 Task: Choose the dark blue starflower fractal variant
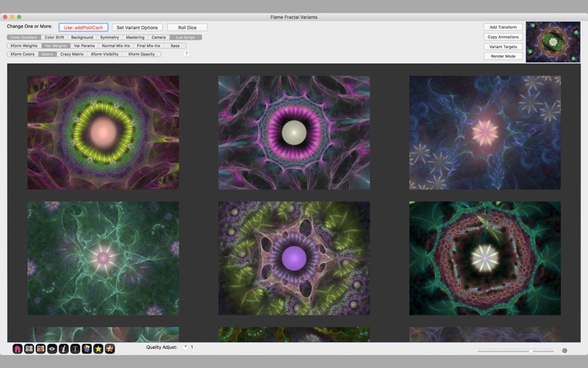485,132
